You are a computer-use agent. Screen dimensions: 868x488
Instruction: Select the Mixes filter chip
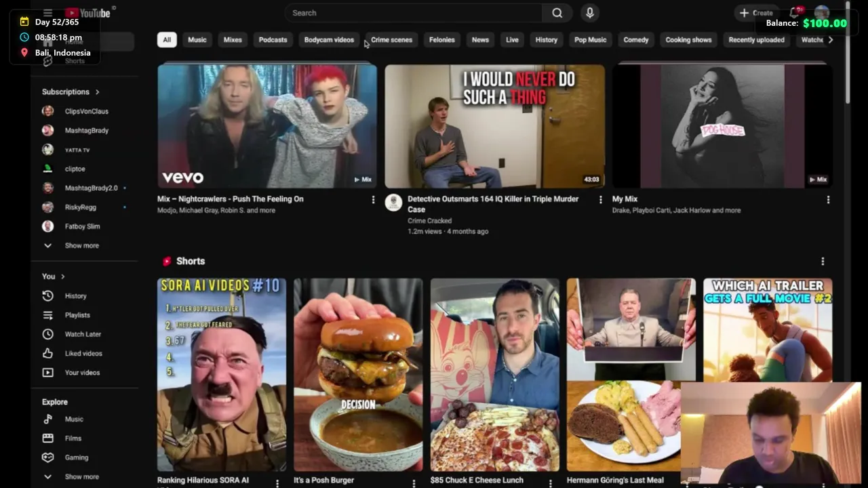point(233,39)
